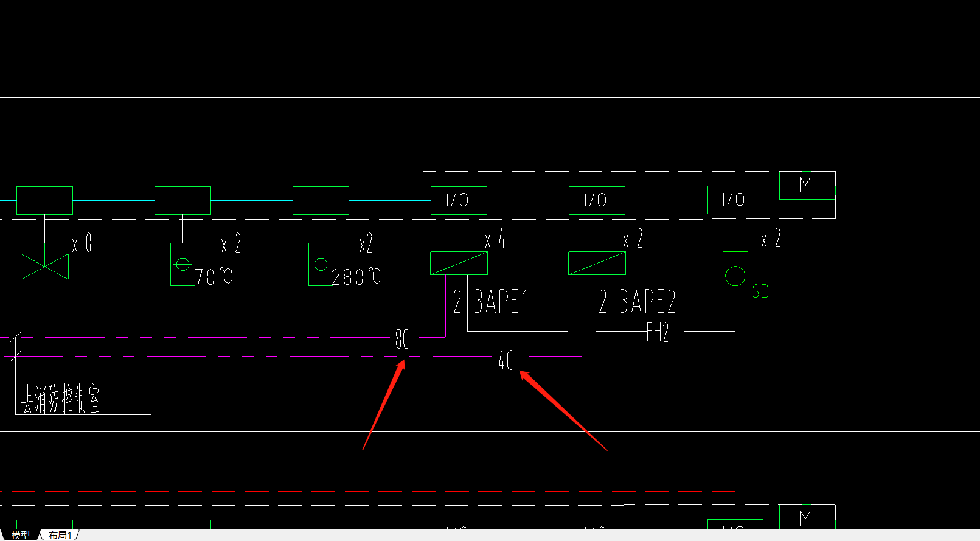This screenshot has width=980, height=541.
Task: Select the red vertical line above 2-3APE1 I/O module
Action: tap(459, 172)
